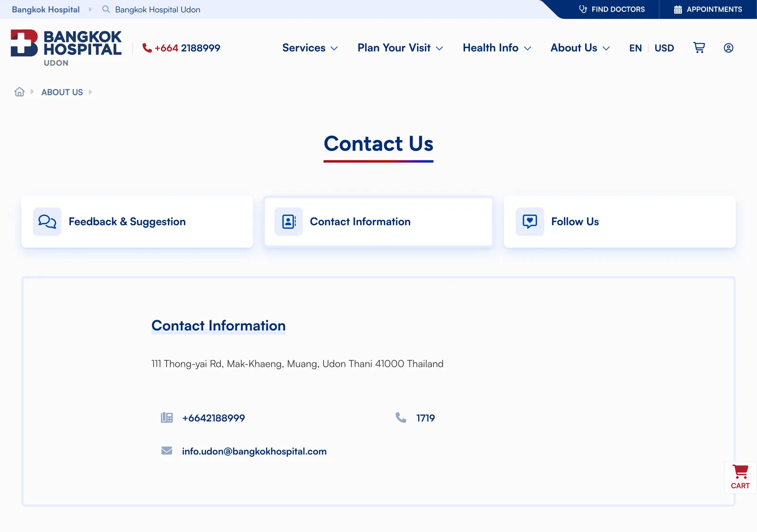The width and height of the screenshot is (757, 532).
Task: Click the search magnifier icon
Action: [x=106, y=9]
